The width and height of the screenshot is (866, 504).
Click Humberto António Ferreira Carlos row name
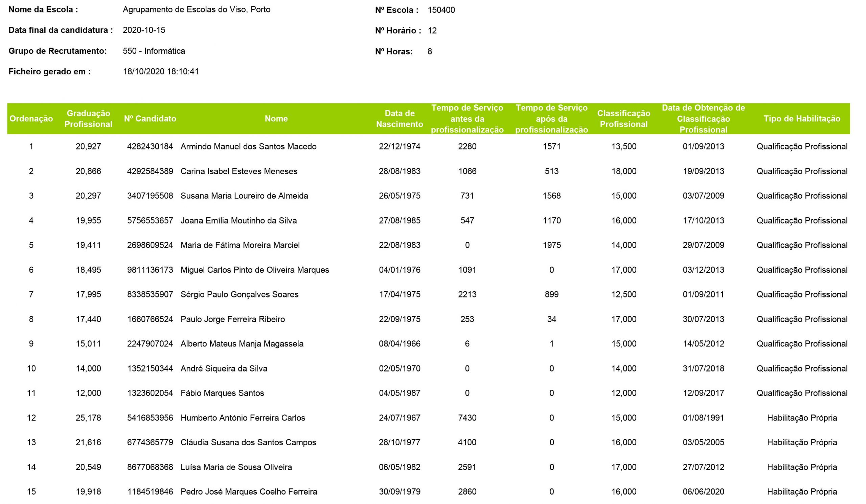[x=243, y=418]
